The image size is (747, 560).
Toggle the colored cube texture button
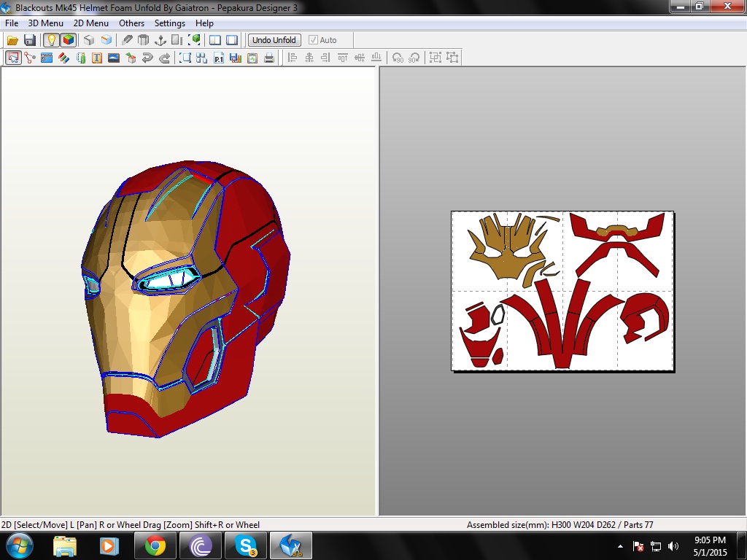tap(69, 41)
